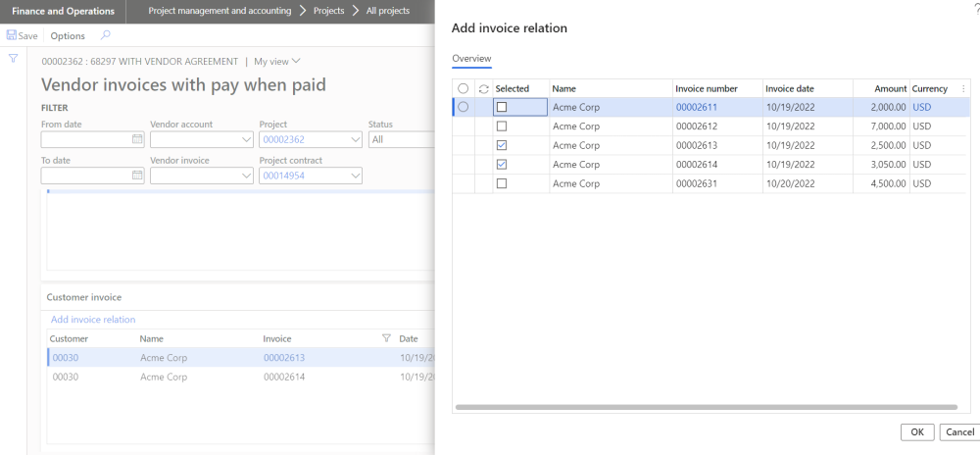Viewport: 980px width, 455px height.
Task: Open the Options menu
Action: coord(68,35)
